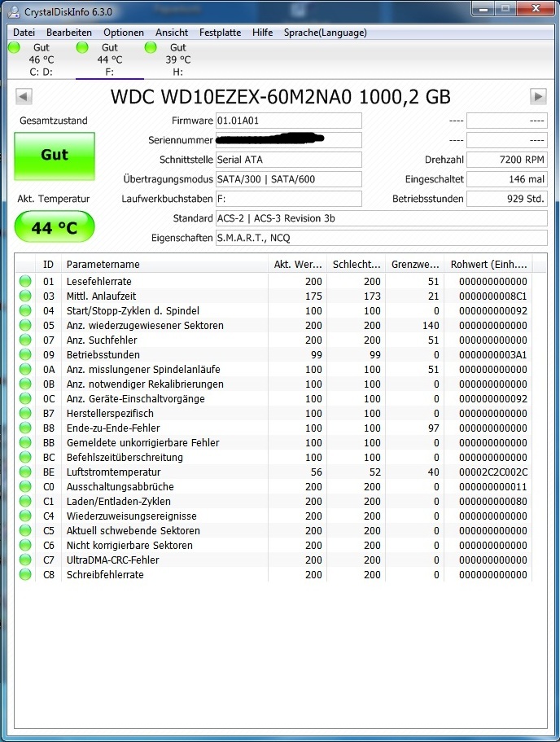
Task: Click the status icon of row BE Luftstromtemperatur
Action: [25, 472]
